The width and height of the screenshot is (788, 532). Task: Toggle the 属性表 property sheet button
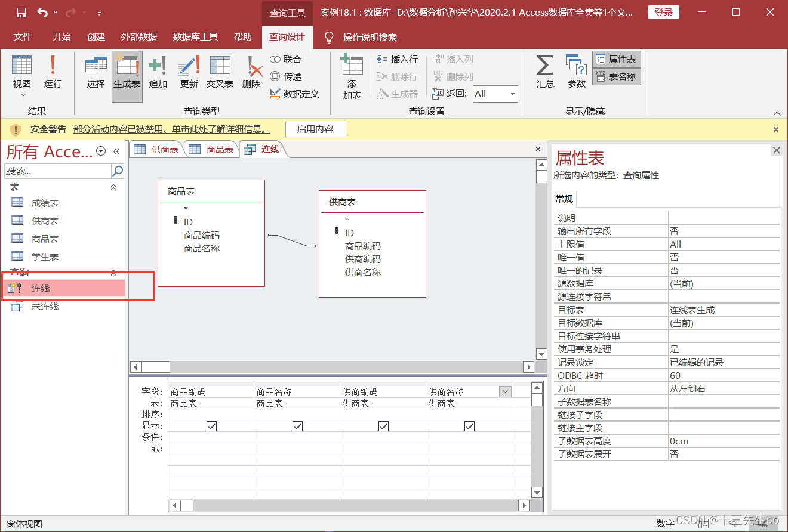(x=616, y=60)
